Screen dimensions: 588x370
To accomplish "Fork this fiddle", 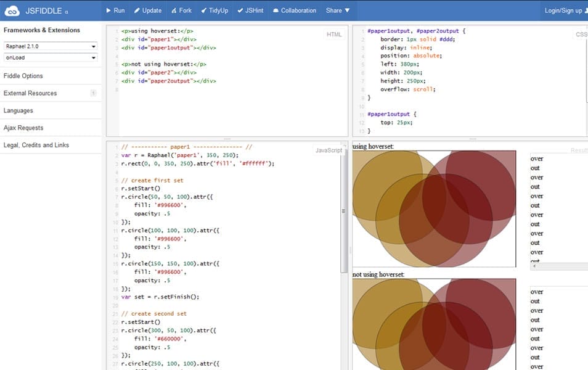I will tap(181, 10).
